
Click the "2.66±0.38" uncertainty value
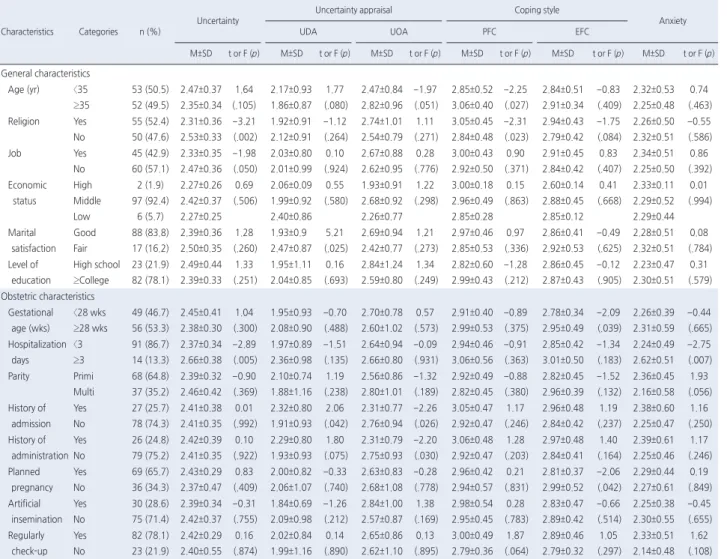(x=201, y=360)
